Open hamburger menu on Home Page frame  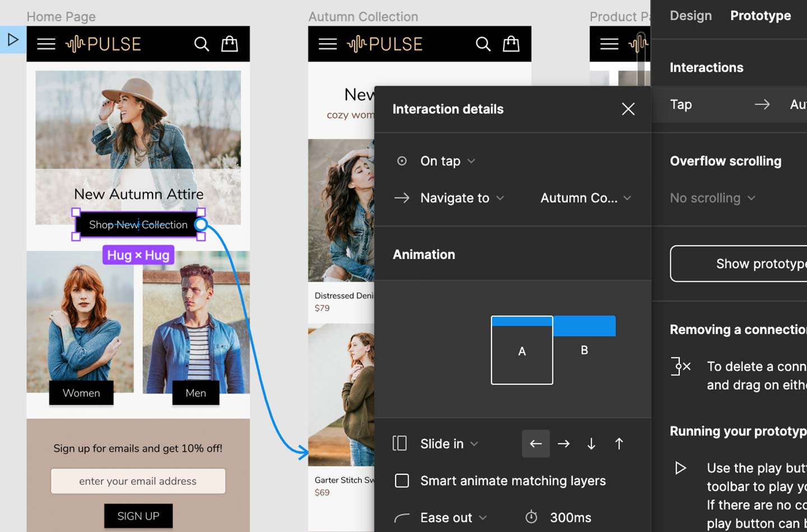[x=46, y=44]
